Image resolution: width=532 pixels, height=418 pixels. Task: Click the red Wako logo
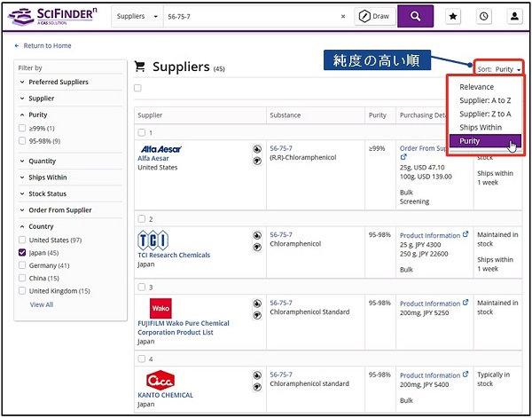(x=160, y=308)
